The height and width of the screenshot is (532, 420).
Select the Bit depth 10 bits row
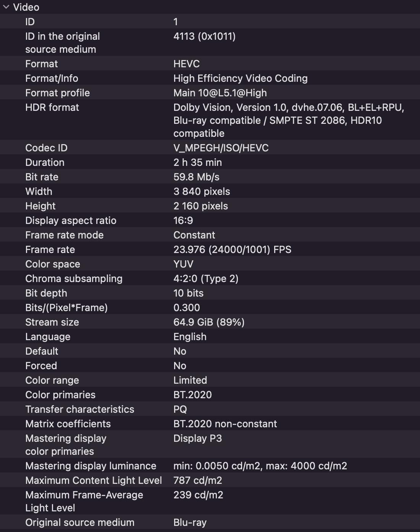pyautogui.click(x=210, y=293)
